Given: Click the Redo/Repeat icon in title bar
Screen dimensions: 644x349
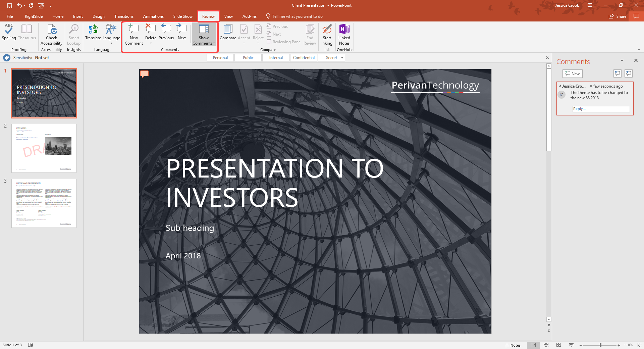Looking at the screenshot, I should click(31, 5).
